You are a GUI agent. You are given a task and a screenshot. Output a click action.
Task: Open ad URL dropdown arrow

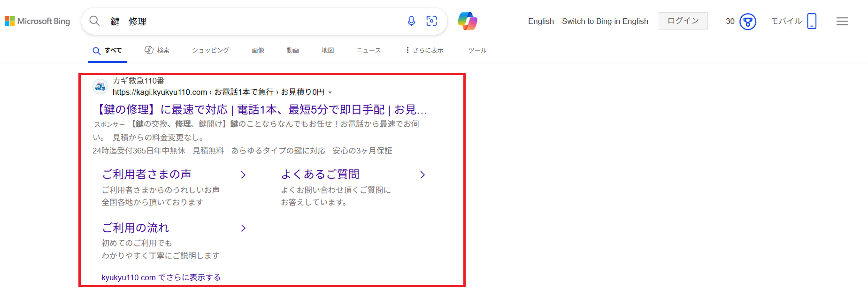pos(330,92)
